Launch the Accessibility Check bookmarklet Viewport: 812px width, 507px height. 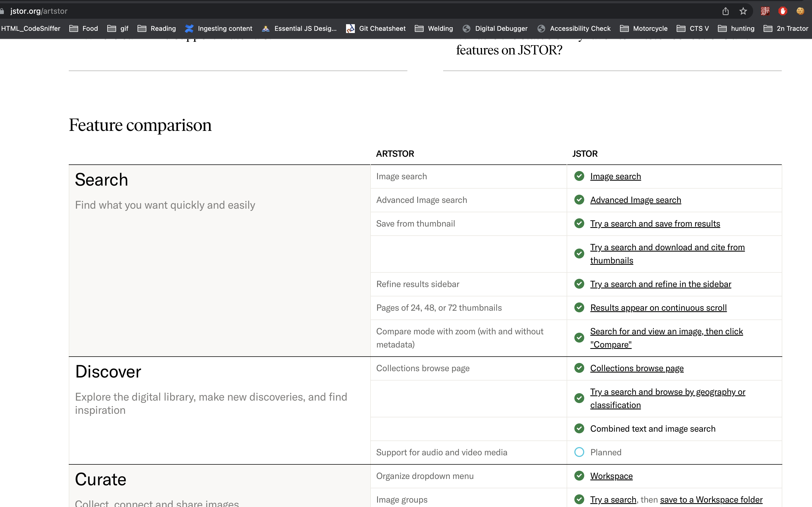point(574,29)
